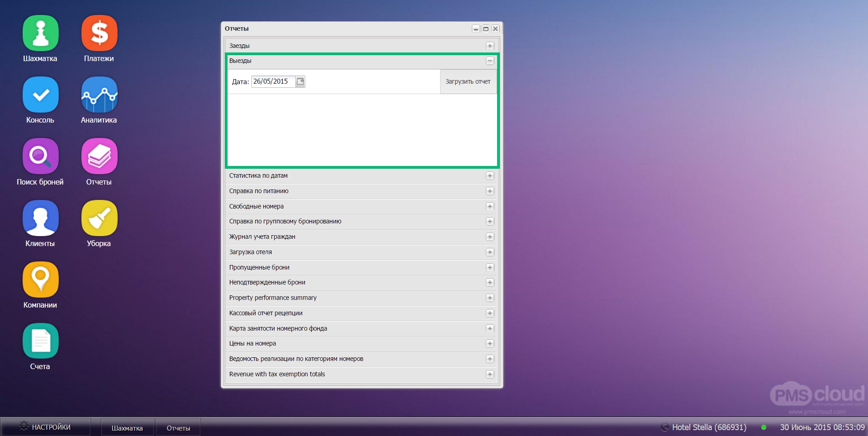Image resolution: width=868 pixels, height=436 pixels.
Task: Expand Revenue with tax exemption totals
Action: (x=490, y=374)
